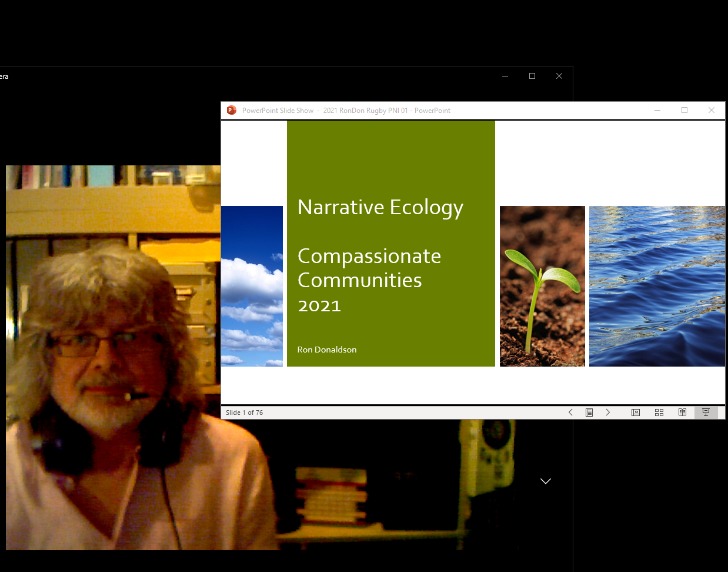This screenshot has height=572, width=728.
Task: Click the blue sky and clouds image
Action: coord(252,286)
